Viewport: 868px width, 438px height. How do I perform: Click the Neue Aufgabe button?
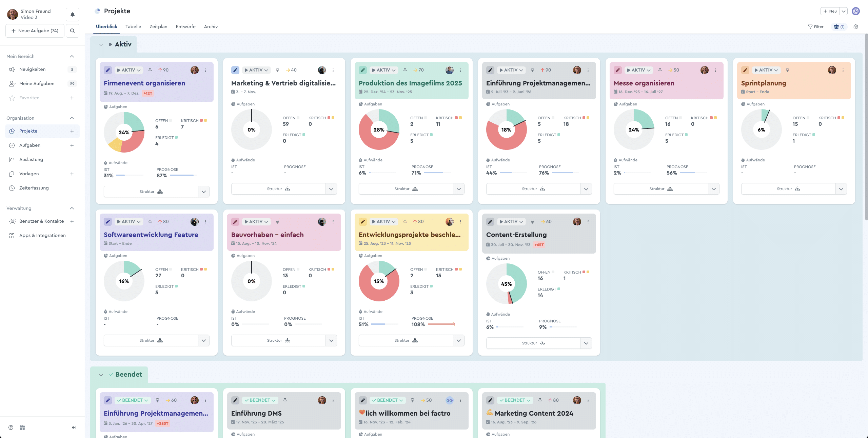[x=35, y=31]
